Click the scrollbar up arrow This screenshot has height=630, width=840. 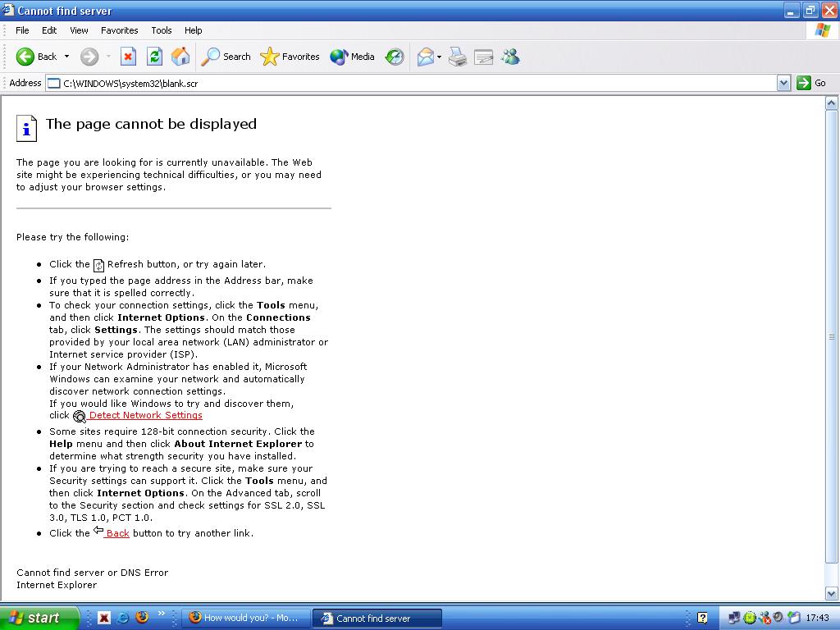click(832, 103)
